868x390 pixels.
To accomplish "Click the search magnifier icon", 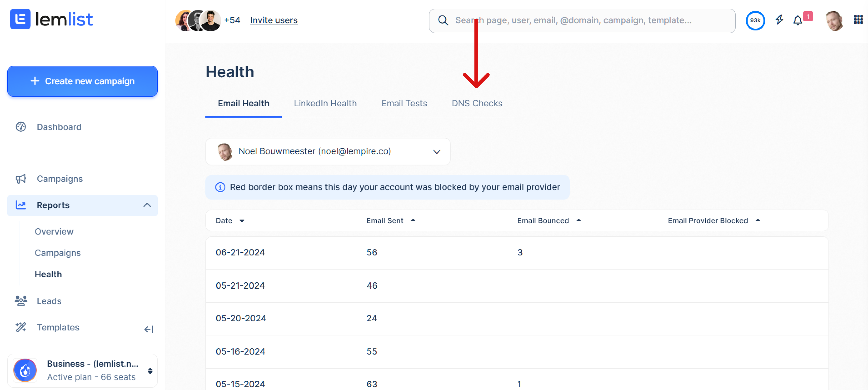I will click(443, 20).
